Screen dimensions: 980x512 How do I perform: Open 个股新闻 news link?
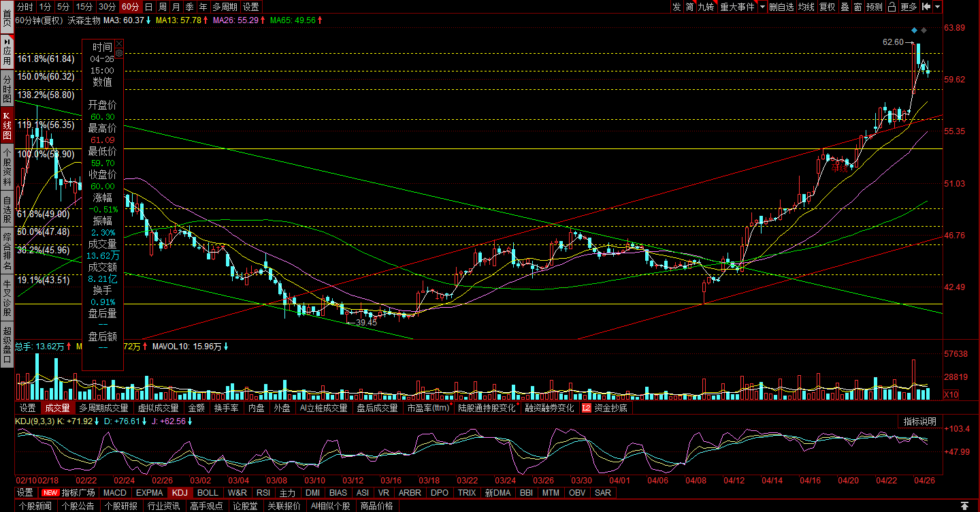tap(35, 506)
